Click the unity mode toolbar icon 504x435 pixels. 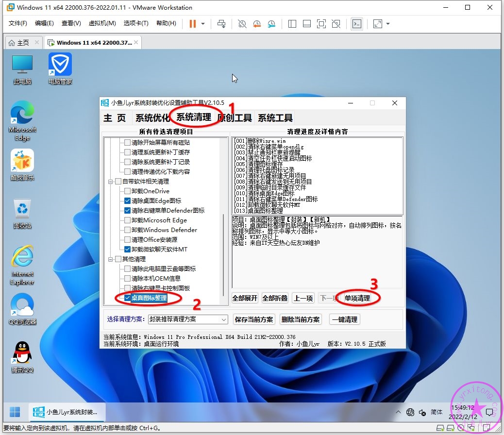336,24
